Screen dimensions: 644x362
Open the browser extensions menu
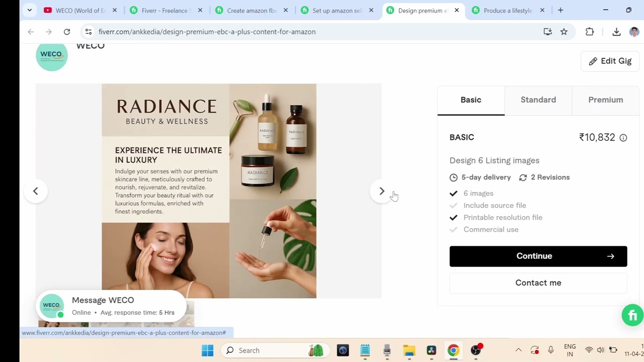(590, 32)
